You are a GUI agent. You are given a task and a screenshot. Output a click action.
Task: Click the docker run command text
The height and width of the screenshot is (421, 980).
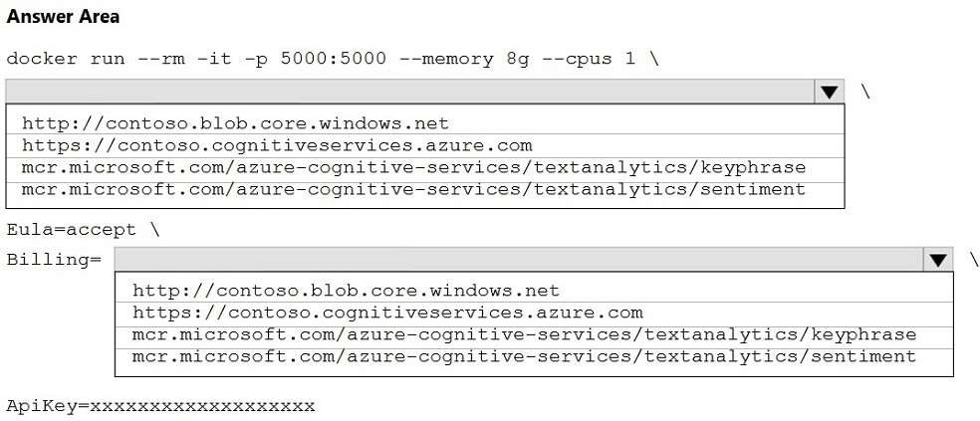coord(66,58)
